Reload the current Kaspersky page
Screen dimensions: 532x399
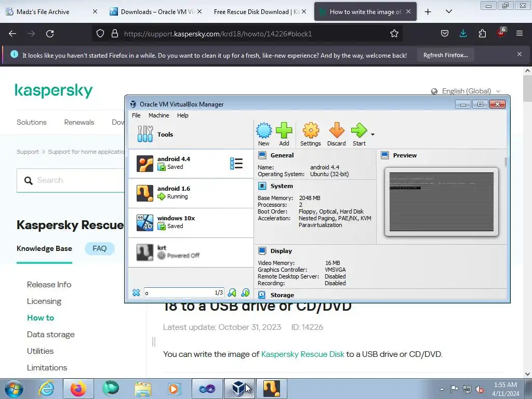(x=50, y=34)
